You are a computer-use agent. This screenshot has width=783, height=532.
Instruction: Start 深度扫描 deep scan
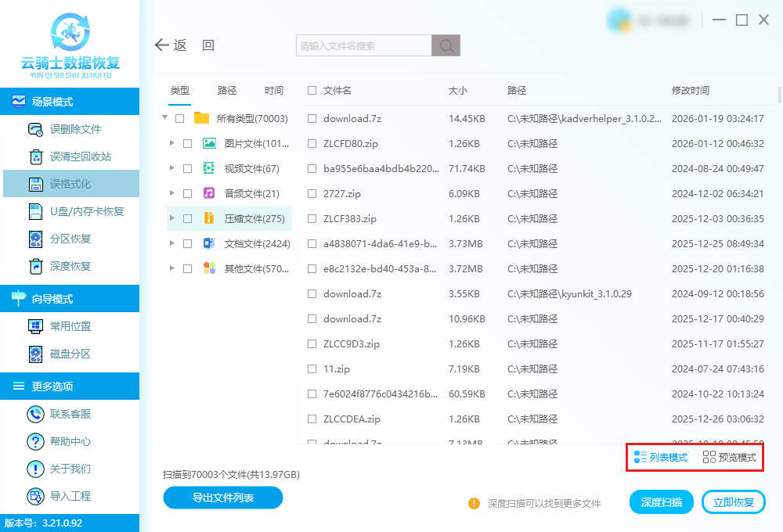(x=661, y=502)
